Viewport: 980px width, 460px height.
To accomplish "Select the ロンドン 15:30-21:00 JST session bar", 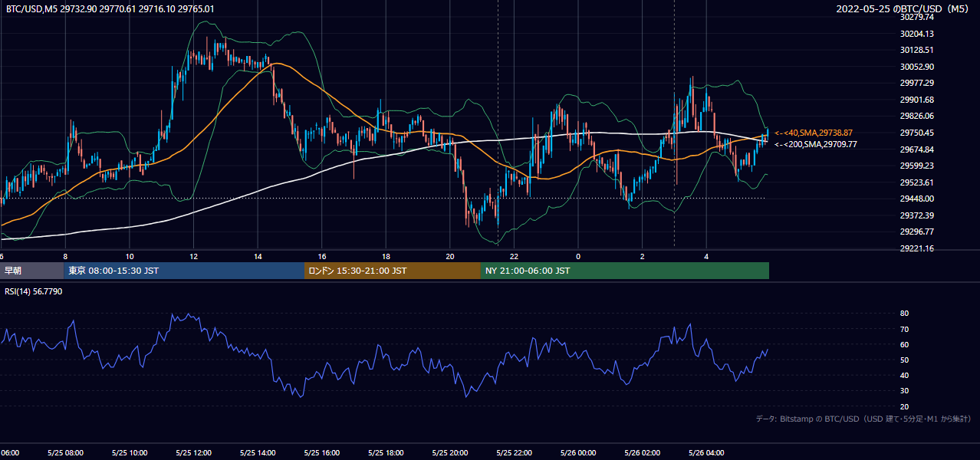I will [393, 271].
